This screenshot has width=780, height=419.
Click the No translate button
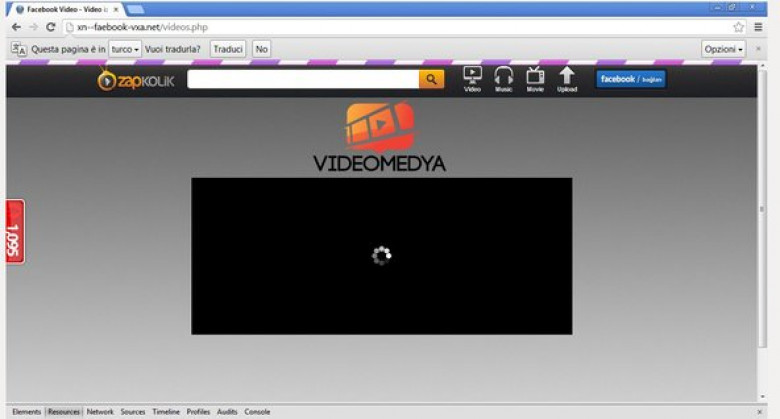262,49
